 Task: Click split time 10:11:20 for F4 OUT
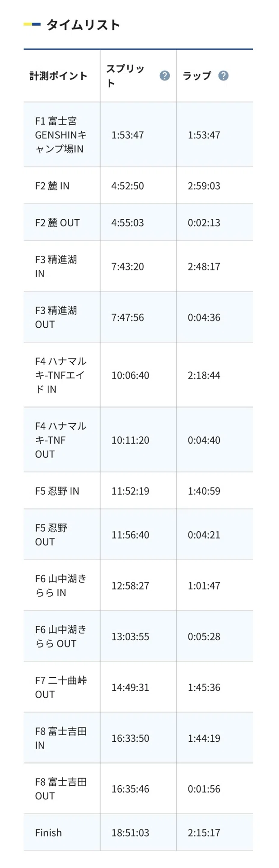[x=130, y=440]
